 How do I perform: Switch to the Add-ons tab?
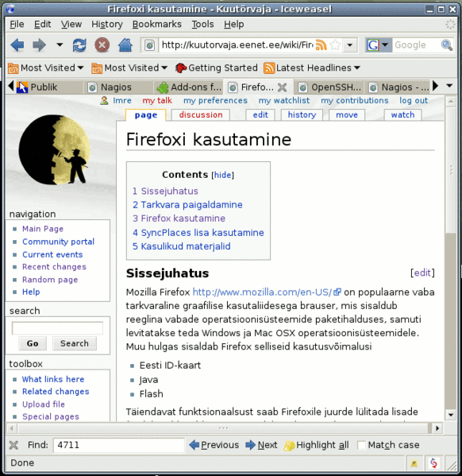coord(188,87)
